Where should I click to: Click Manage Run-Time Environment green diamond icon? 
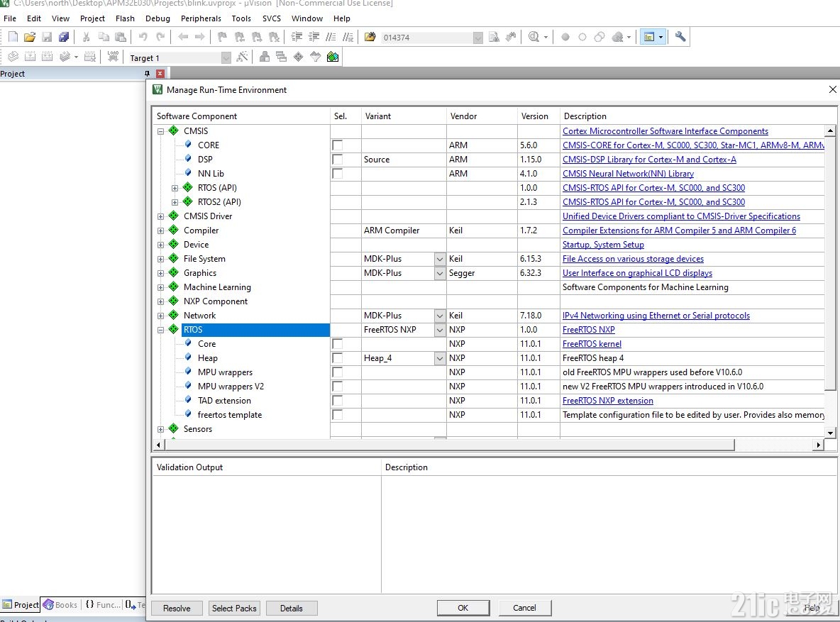click(299, 57)
